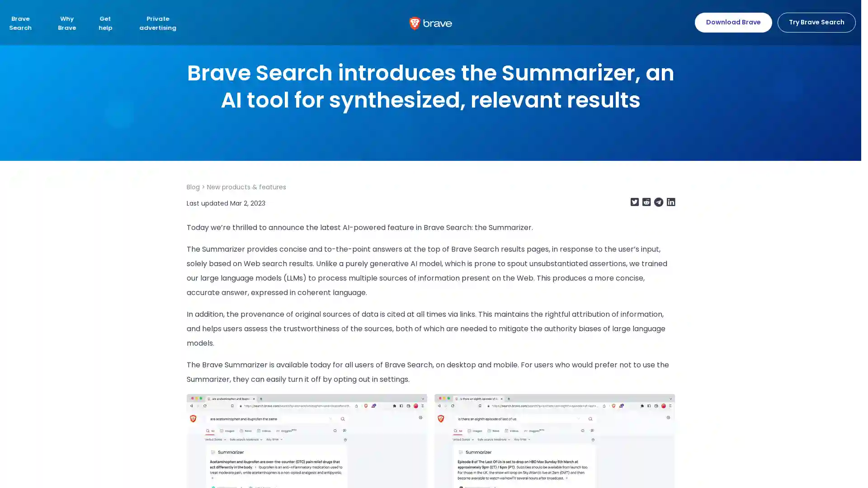The height and width of the screenshot is (488, 868).
Task: Select the last updated date field
Action: click(x=226, y=202)
